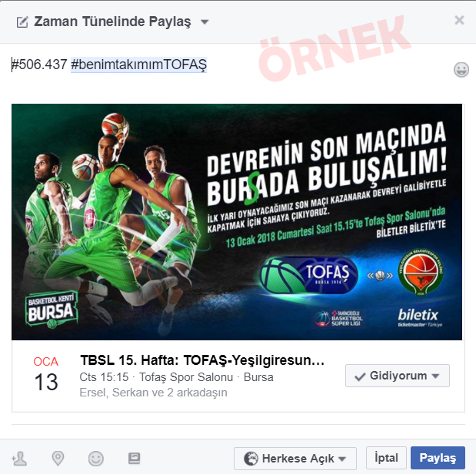
Task: Click the tag friends icon
Action: tap(18, 458)
